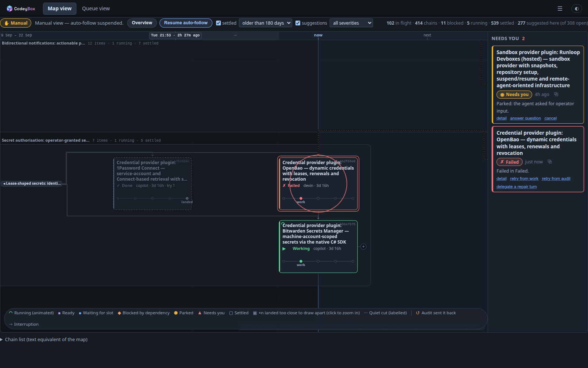
Task: Click the Manual mode badge
Action: pos(16,23)
